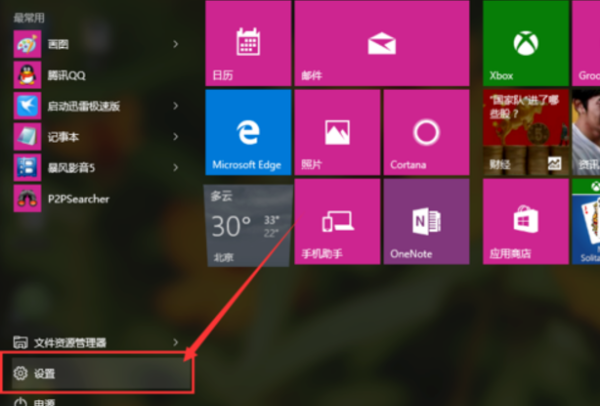Open the Solitaire cards tile
The width and height of the screenshot is (600, 406).
click(x=586, y=222)
